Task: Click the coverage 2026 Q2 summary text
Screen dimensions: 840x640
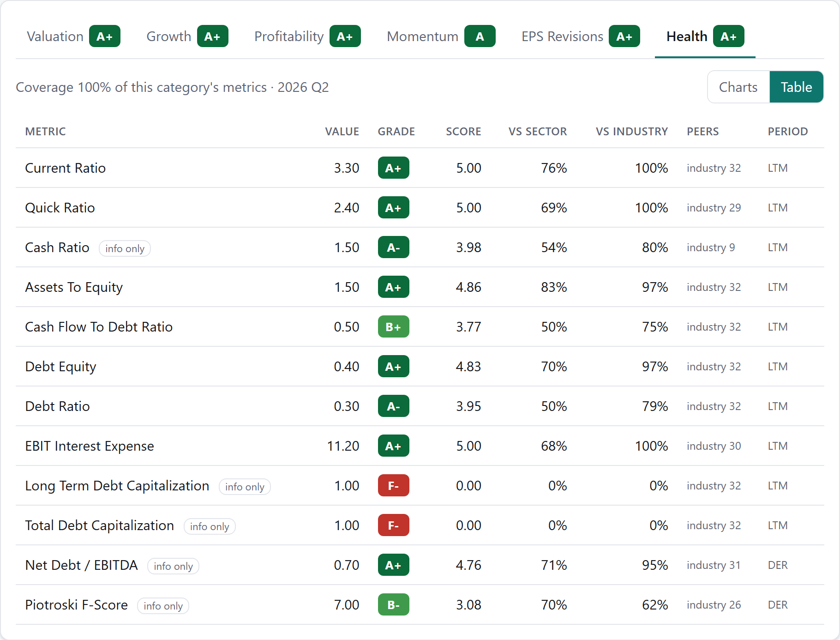Action: [172, 87]
